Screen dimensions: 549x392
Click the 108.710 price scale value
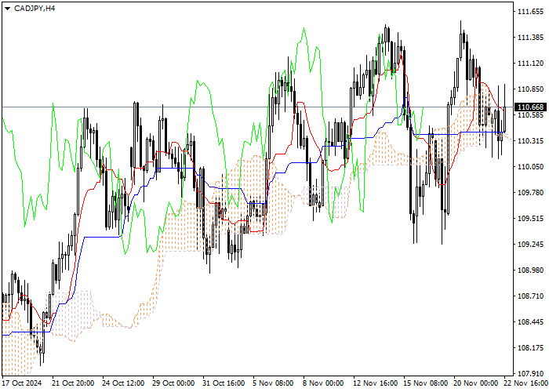pos(530,296)
